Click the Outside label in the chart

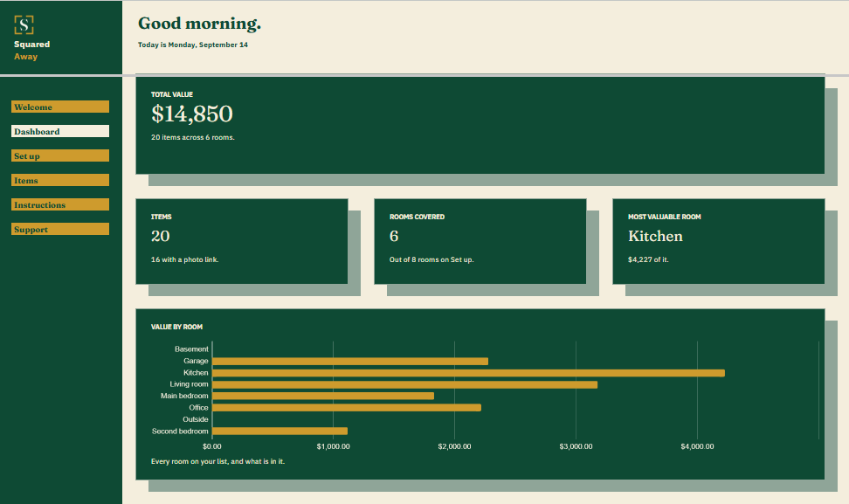click(196, 419)
